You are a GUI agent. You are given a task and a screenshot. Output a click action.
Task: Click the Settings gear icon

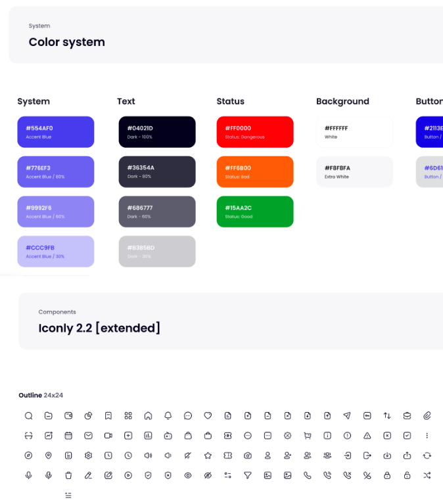tap(89, 455)
